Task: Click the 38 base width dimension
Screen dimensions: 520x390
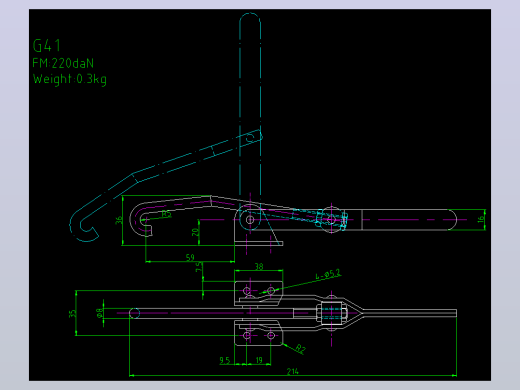Action: click(259, 266)
